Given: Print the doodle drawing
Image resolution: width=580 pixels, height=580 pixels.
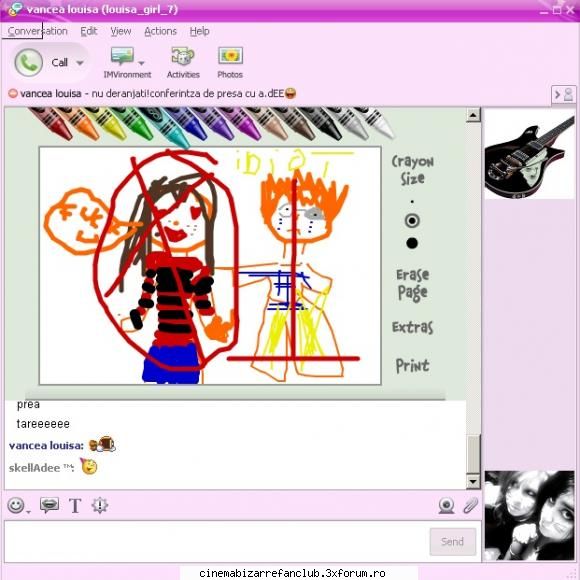Looking at the screenshot, I should point(413,366).
